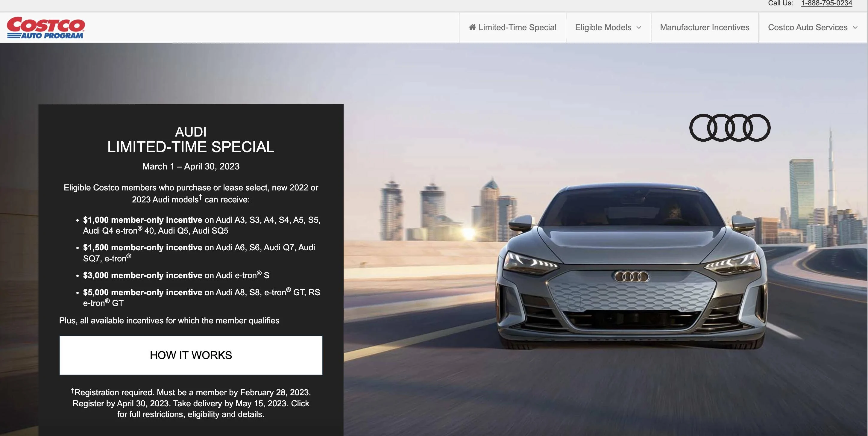
Task: Click the HOW IT WORKS button
Action: 191,355
